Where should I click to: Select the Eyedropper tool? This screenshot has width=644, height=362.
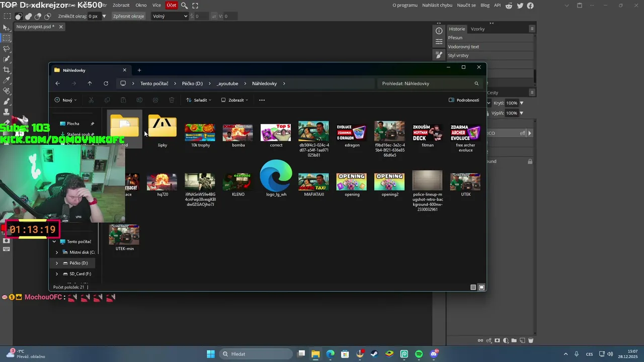7,80
